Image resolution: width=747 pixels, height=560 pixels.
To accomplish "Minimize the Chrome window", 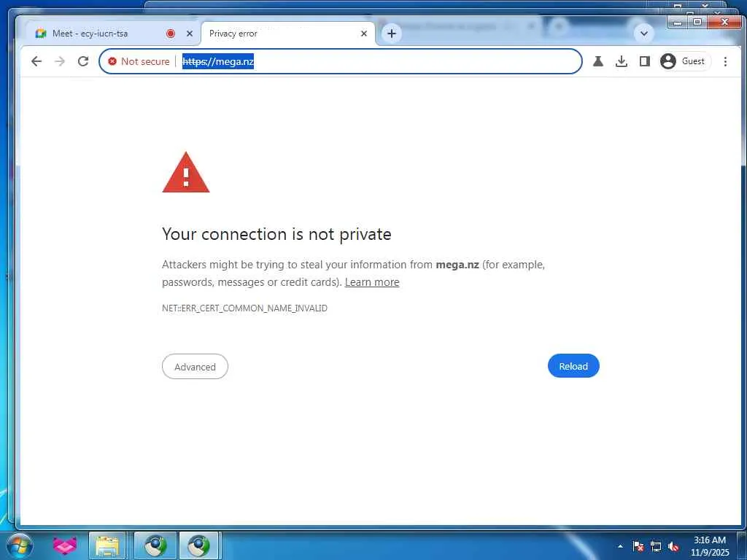I will tap(678, 22).
